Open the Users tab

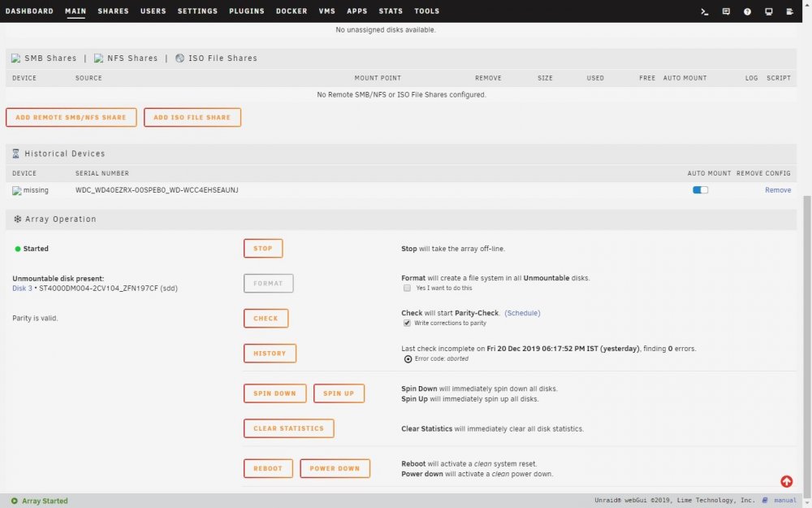(x=153, y=11)
